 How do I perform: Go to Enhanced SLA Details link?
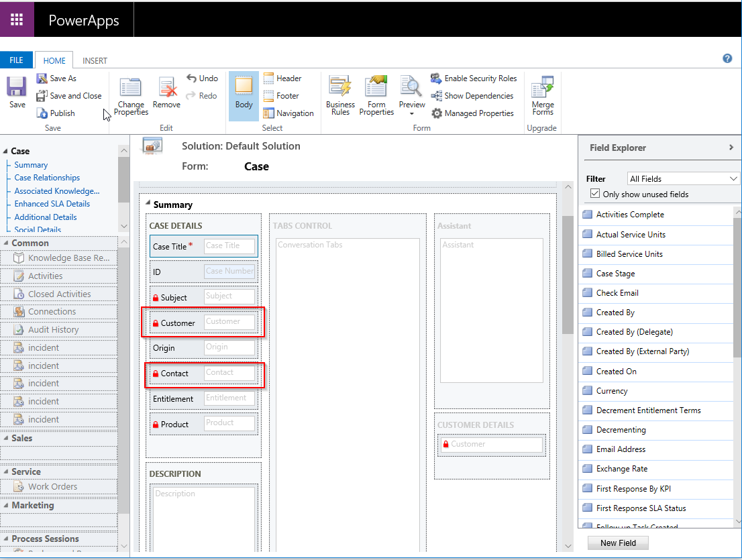coord(52,204)
